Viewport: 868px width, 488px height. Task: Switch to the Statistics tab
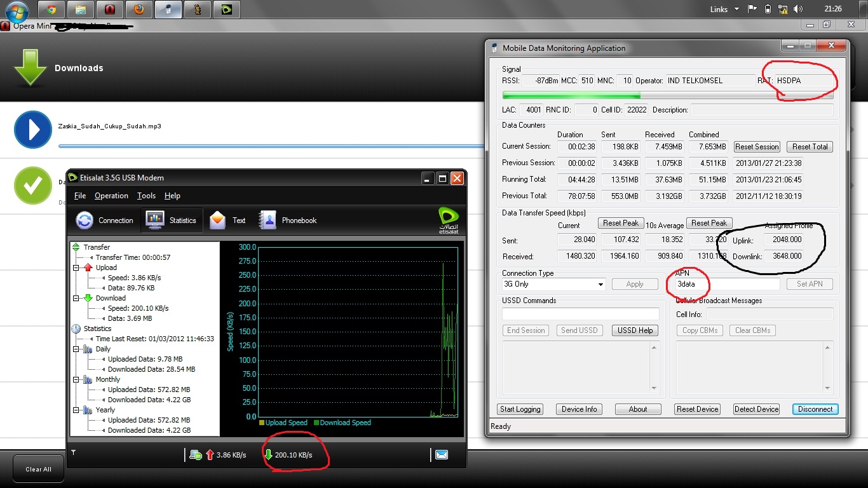[x=172, y=220]
